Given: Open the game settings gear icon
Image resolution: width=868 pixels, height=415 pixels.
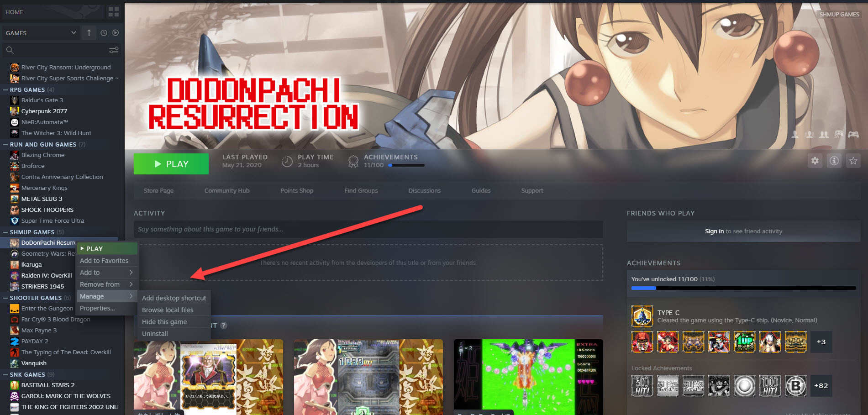Looking at the screenshot, I should tap(815, 161).
